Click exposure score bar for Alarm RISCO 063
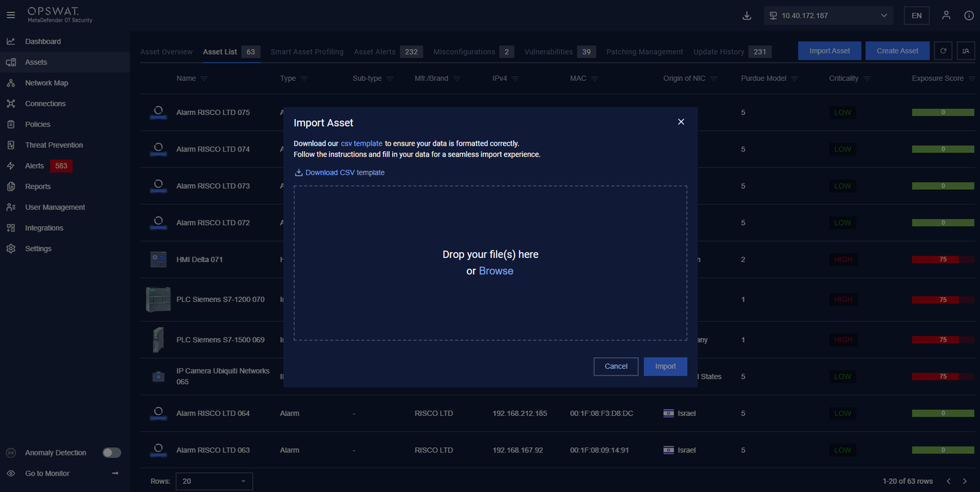The height and width of the screenshot is (492, 980). 943,450
